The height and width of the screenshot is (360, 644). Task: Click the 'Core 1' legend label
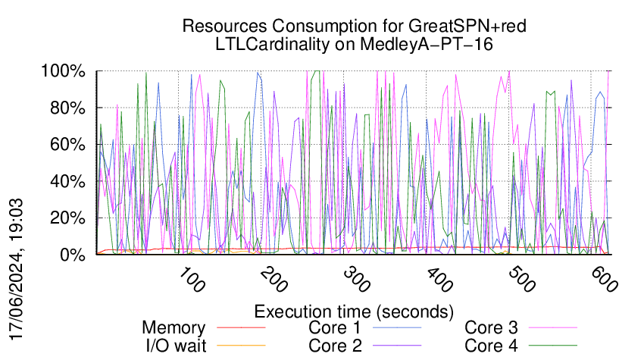tap(334, 327)
